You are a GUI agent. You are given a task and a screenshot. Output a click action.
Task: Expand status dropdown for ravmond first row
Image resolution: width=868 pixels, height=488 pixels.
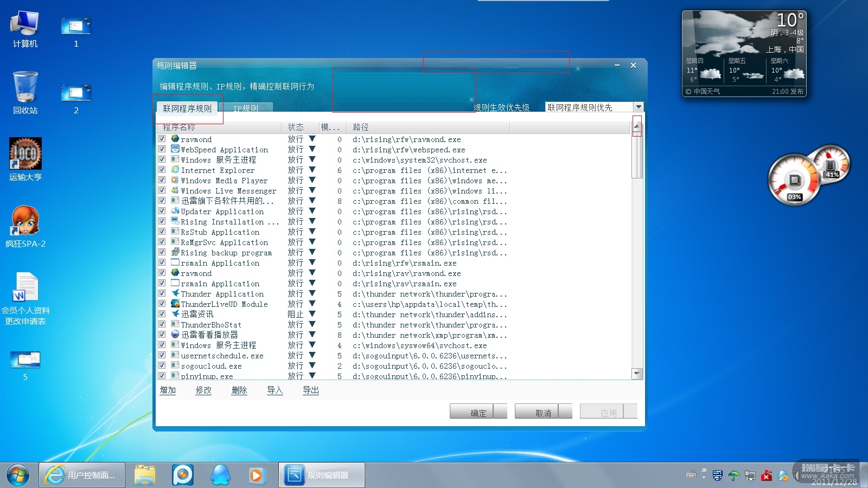coord(312,139)
